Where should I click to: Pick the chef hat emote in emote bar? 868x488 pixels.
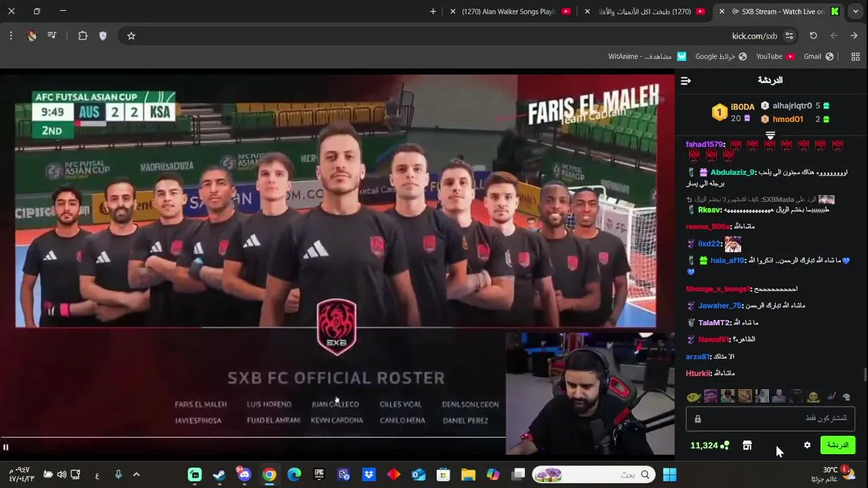846,397
